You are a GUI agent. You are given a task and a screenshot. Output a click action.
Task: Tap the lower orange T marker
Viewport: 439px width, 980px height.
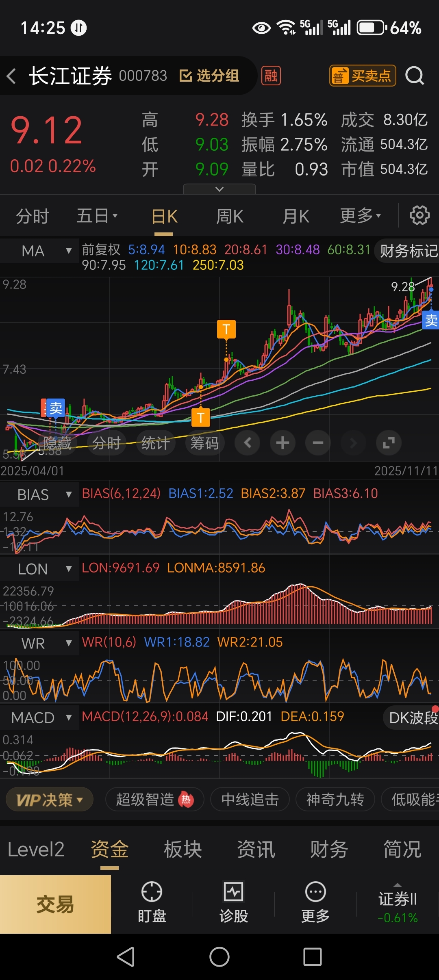click(x=201, y=417)
